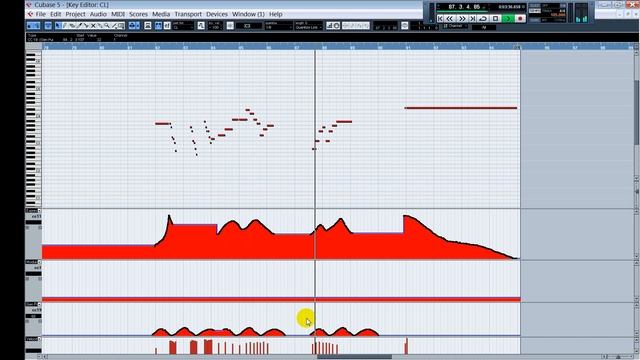Open the Devices menu
640x360 pixels.
pos(217,14)
